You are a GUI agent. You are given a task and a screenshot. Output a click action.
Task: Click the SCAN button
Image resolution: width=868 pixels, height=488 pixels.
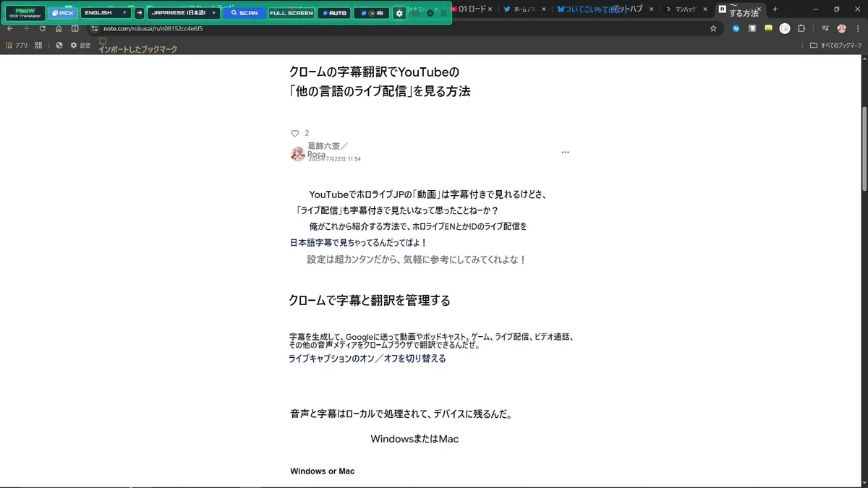tap(244, 13)
